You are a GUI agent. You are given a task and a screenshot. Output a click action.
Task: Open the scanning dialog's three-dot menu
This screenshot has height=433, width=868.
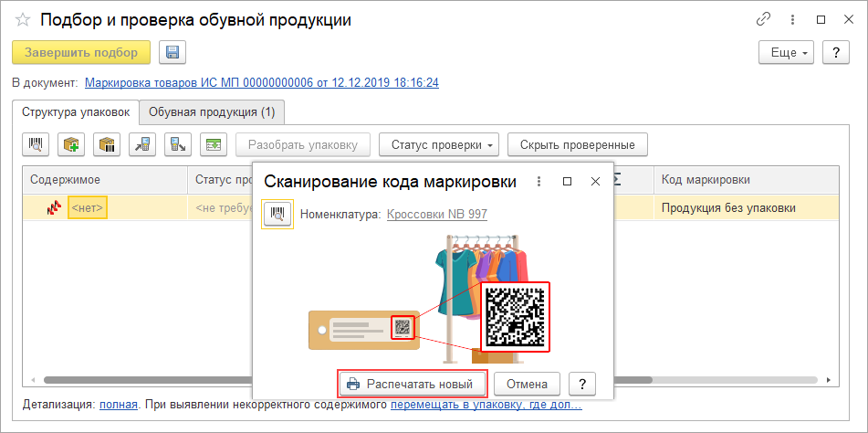coord(539,182)
